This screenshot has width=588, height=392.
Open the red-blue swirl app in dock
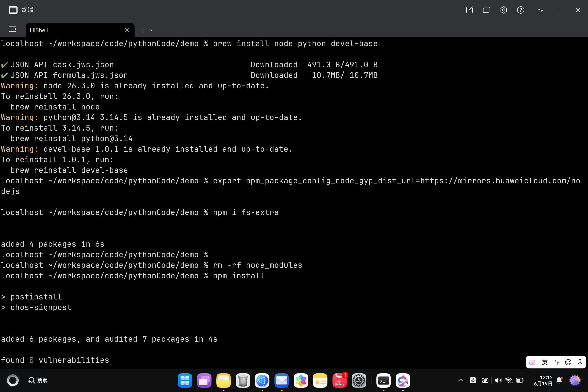pyautogui.click(x=403, y=380)
